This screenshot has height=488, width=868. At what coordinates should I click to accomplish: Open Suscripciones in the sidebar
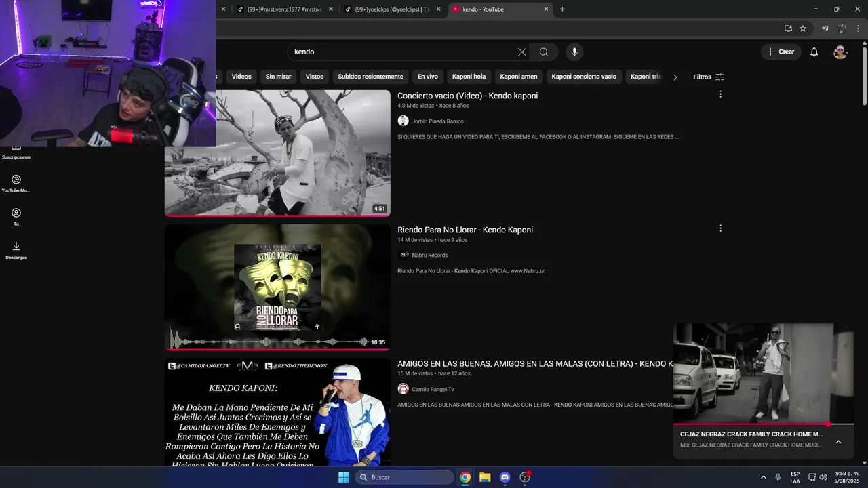pyautogui.click(x=16, y=152)
